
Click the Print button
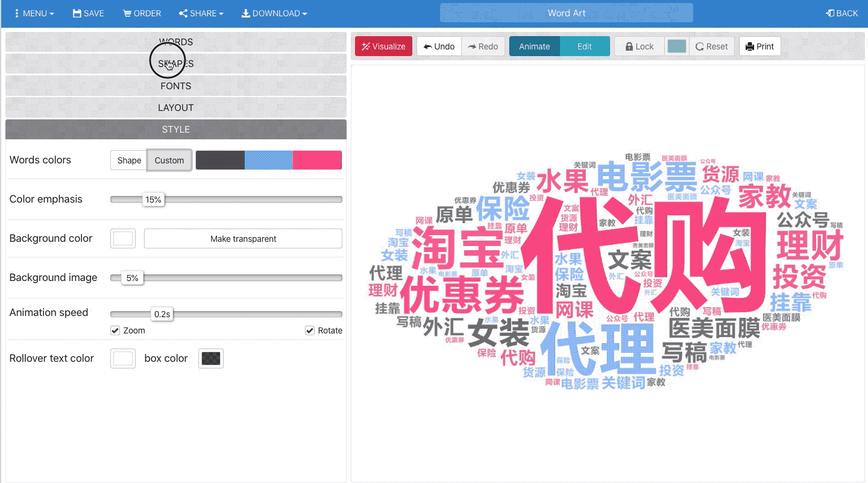tap(760, 46)
